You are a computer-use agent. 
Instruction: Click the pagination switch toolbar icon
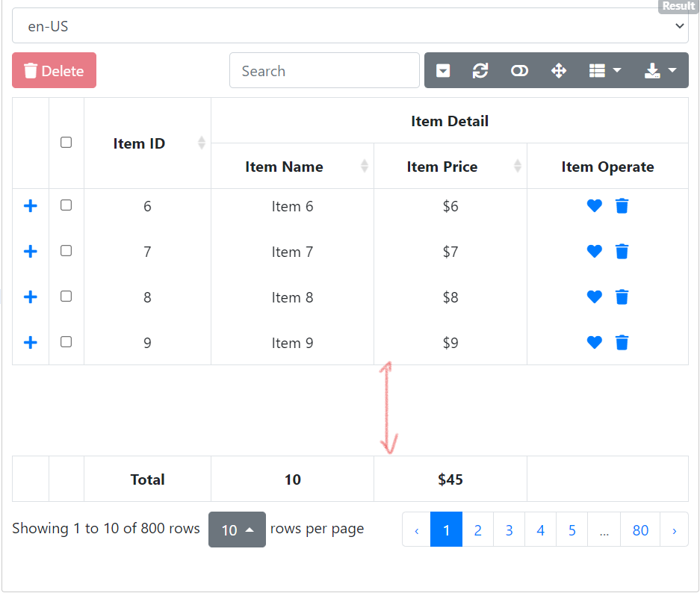coord(443,70)
